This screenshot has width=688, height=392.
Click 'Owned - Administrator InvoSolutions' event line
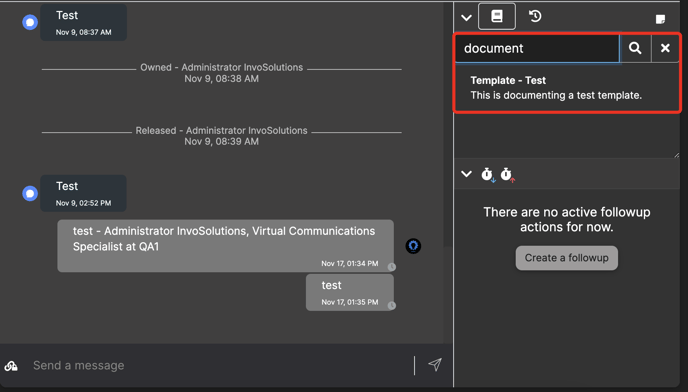tap(222, 67)
